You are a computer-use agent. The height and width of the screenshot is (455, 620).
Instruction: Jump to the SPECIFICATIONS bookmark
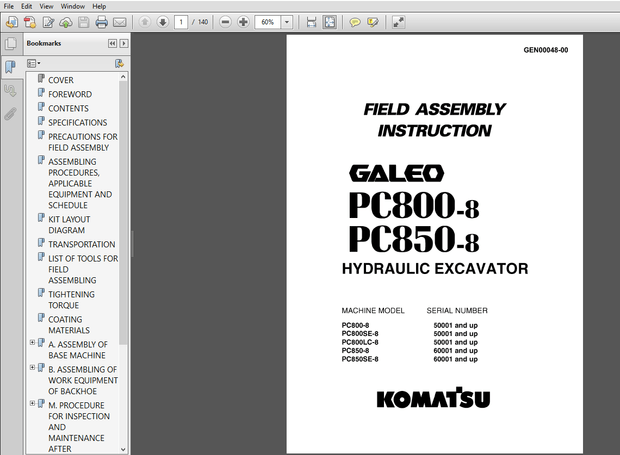click(77, 122)
